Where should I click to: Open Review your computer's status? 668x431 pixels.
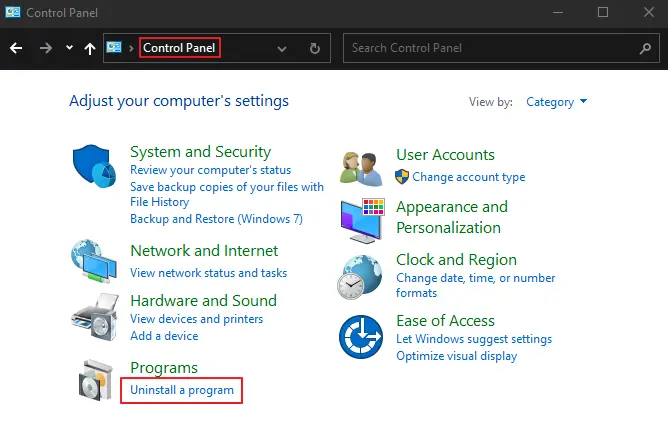(210, 170)
